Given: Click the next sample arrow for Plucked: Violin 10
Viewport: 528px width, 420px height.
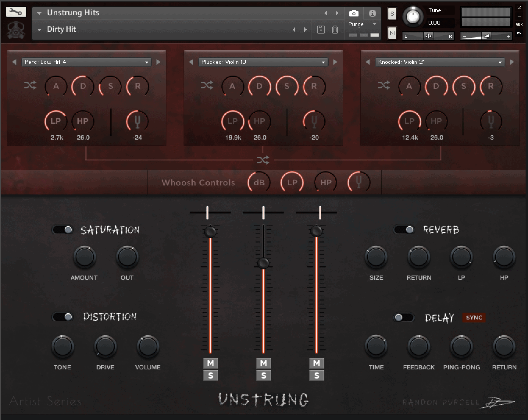Looking at the screenshot, I should tap(335, 62).
